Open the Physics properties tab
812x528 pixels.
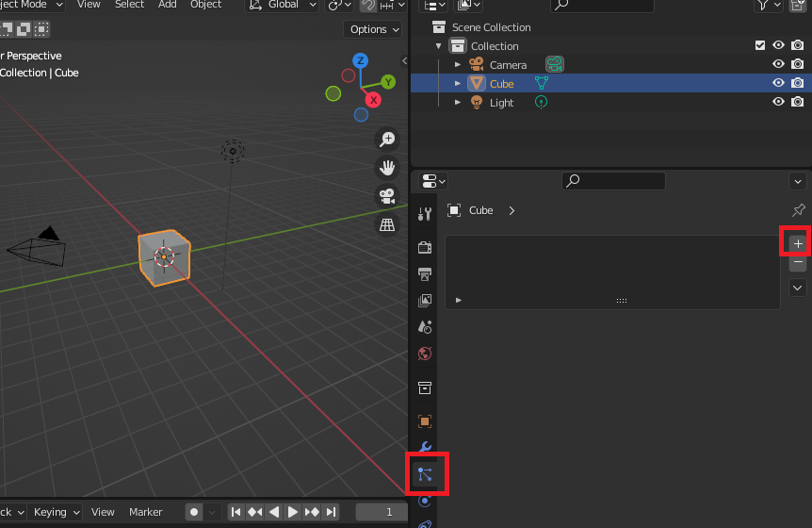[425, 501]
